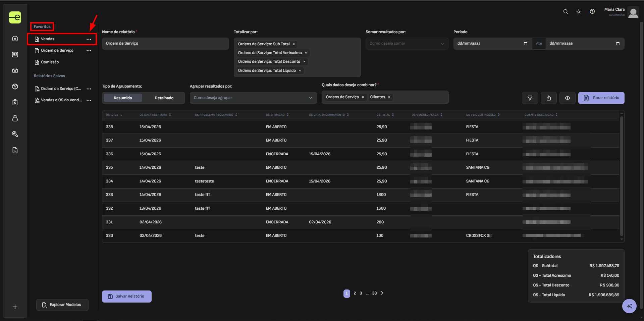Click the filter funnel icon button
The image size is (644, 321).
pos(530,98)
